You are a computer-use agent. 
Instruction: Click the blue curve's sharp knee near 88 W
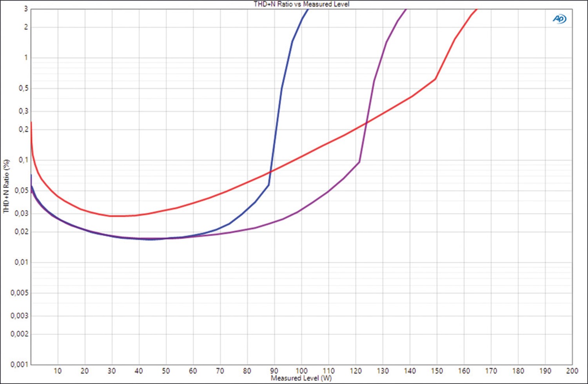click(x=269, y=185)
